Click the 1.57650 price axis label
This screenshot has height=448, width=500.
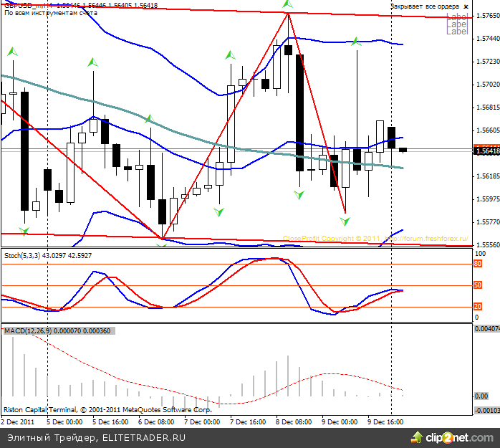[486, 15]
